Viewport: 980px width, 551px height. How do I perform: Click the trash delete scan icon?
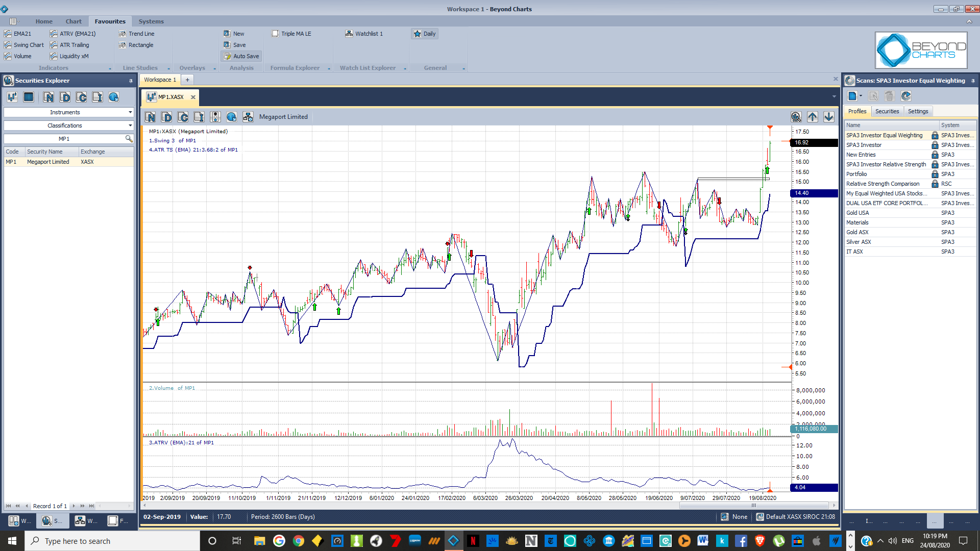point(890,96)
